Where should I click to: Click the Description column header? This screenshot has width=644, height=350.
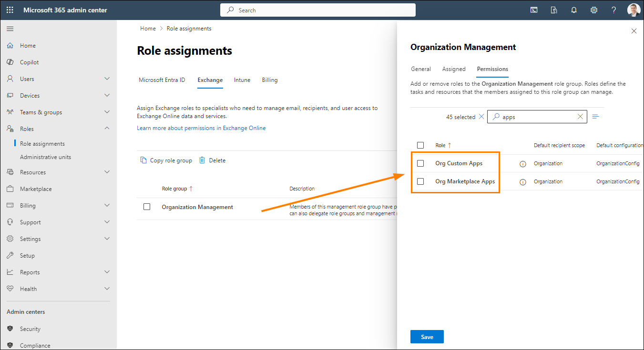tap(302, 189)
